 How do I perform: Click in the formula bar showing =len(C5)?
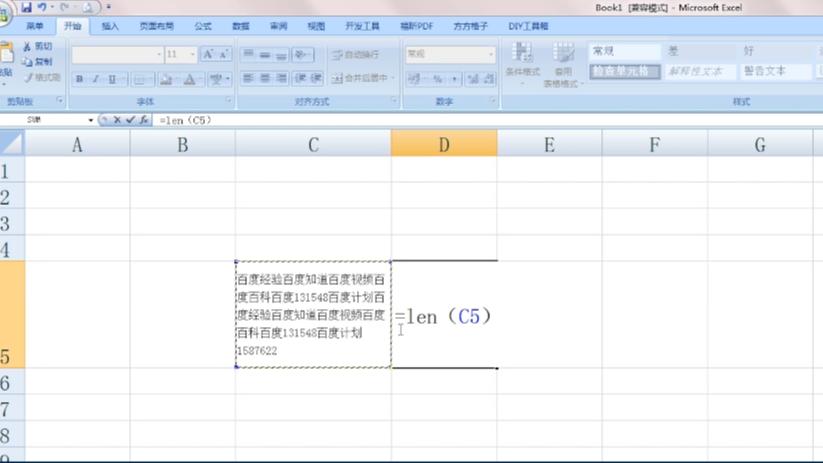[488, 120]
